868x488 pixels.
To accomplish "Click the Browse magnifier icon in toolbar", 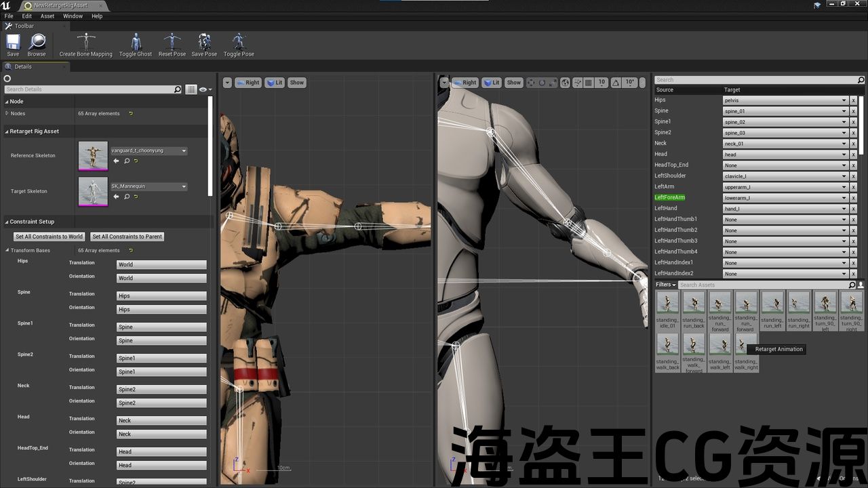I will tap(37, 42).
